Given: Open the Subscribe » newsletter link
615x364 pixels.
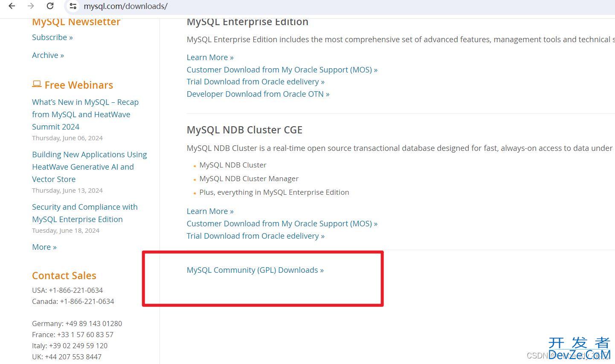Looking at the screenshot, I should coord(52,38).
